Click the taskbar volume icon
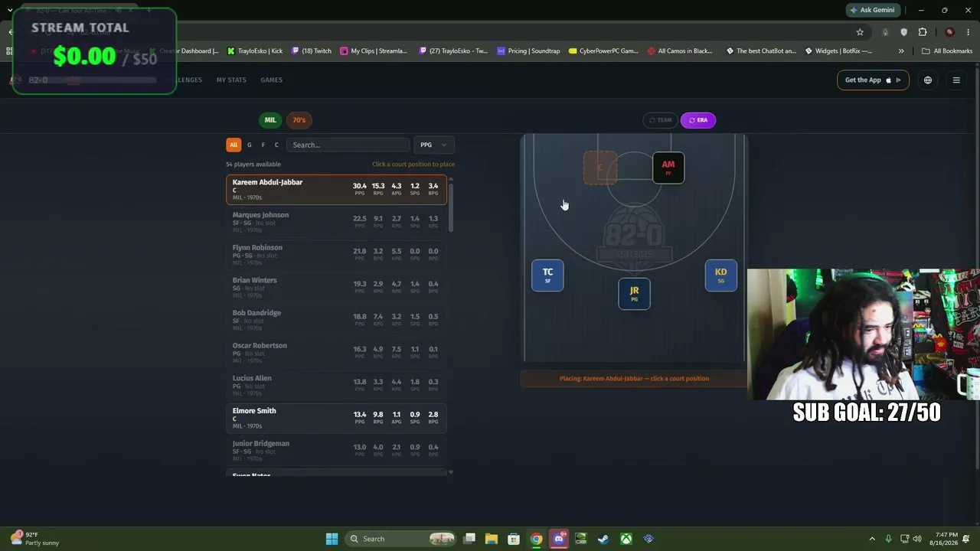The width and height of the screenshot is (980, 551). 917,539
